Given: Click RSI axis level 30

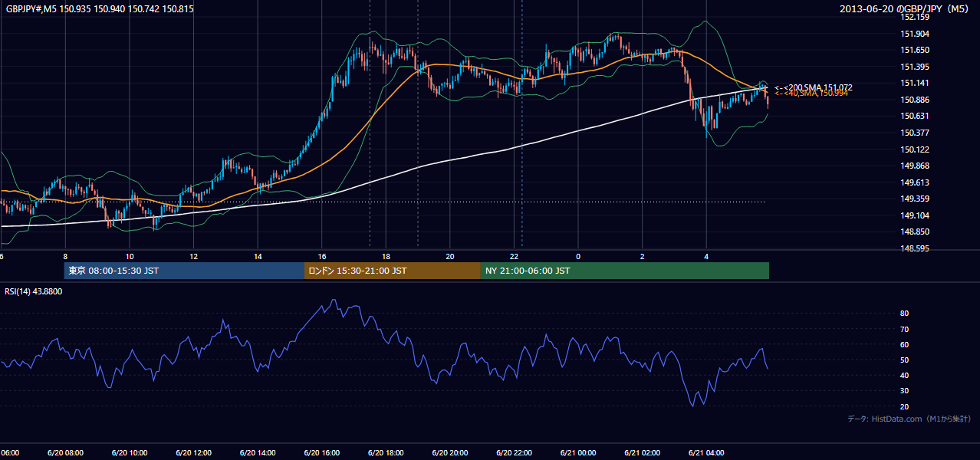Looking at the screenshot, I should click(905, 390).
